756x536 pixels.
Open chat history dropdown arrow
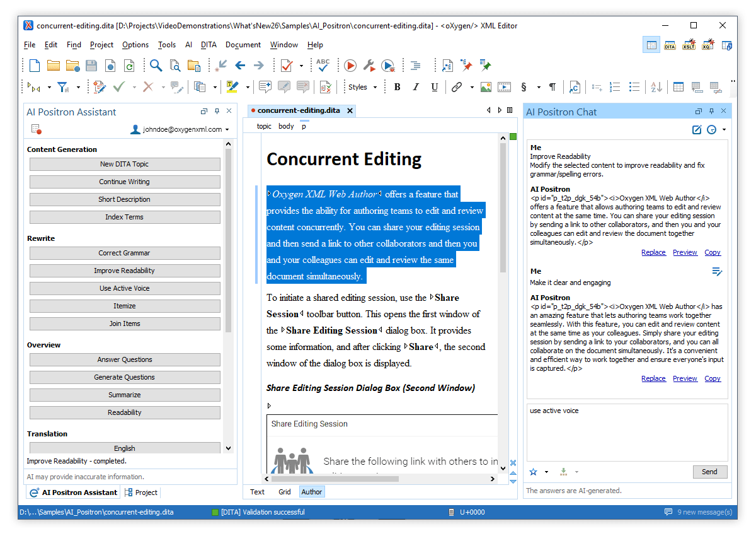[724, 130]
